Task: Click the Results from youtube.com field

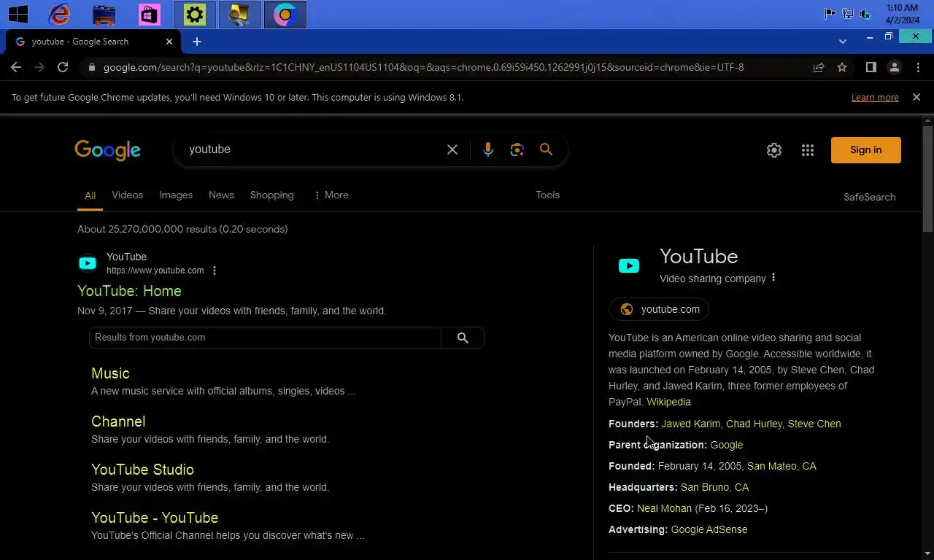Action: point(266,338)
